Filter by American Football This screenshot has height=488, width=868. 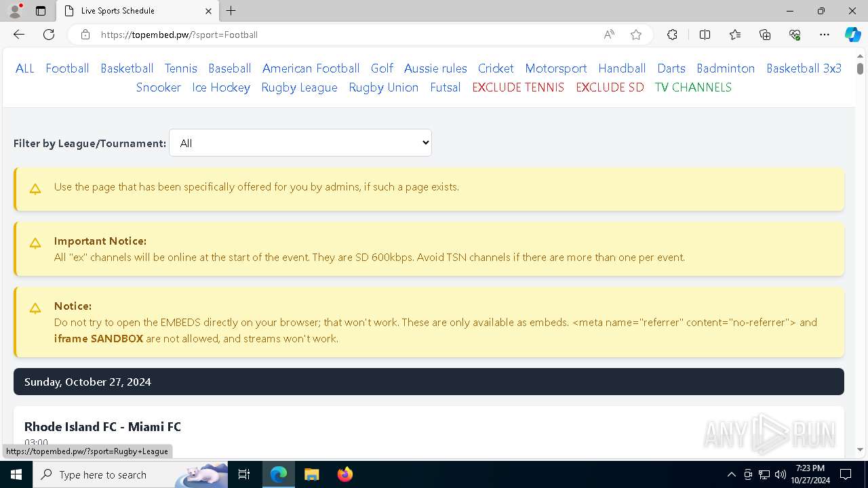tap(311, 68)
